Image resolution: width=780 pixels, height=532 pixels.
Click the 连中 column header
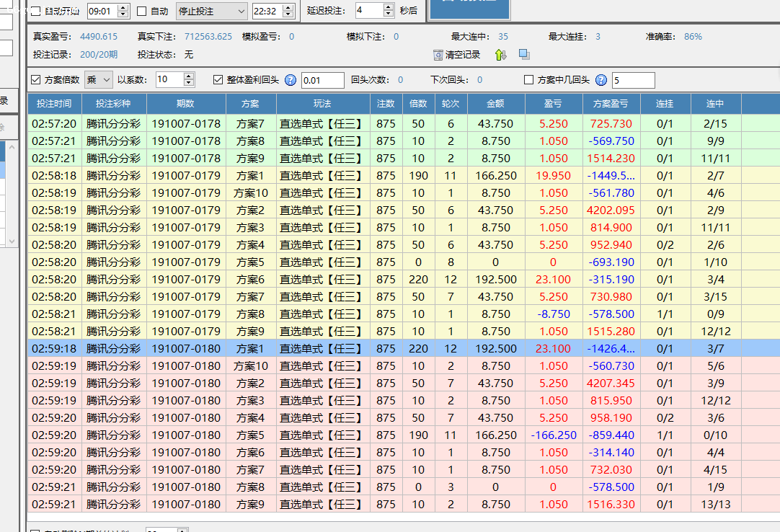[x=715, y=104]
